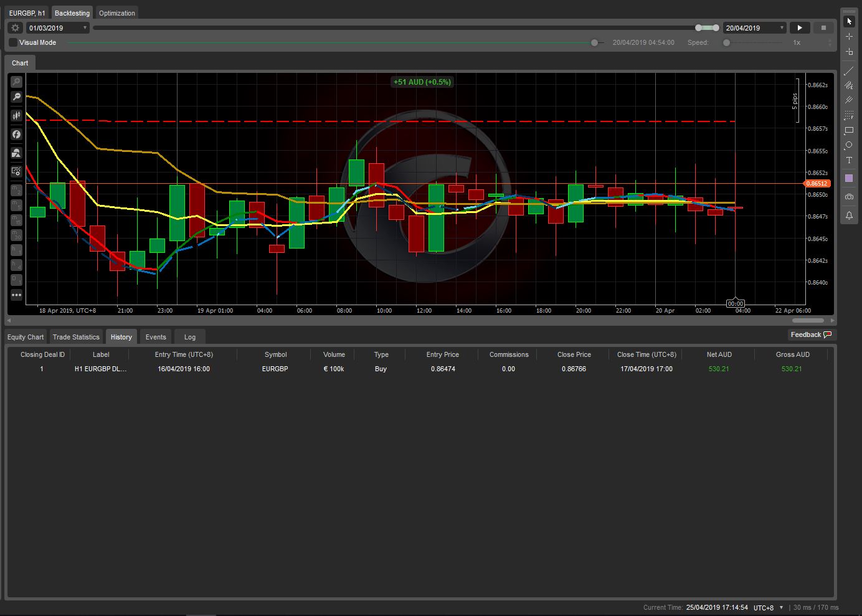Click the 530.21 Net AUD value
This screenshot has height=616, width=862.
coord(719,369)
